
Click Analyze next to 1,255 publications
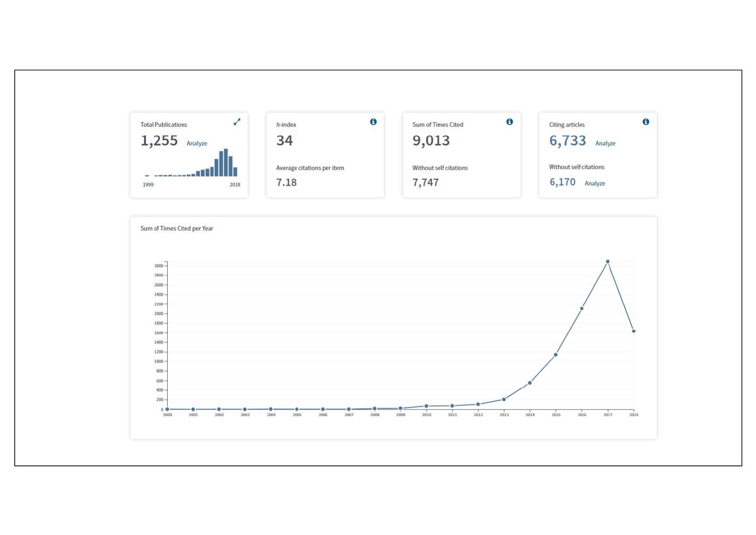pyautogui.click(x=197, y=143)
